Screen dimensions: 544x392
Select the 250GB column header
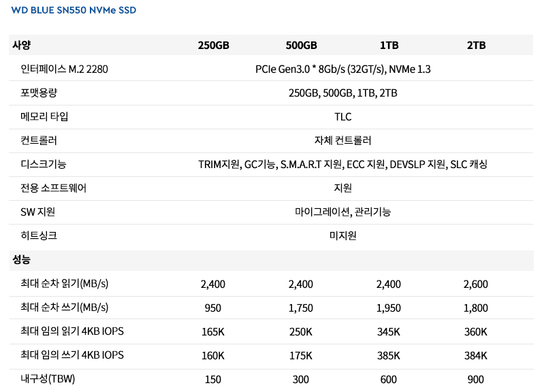point(213,46)
